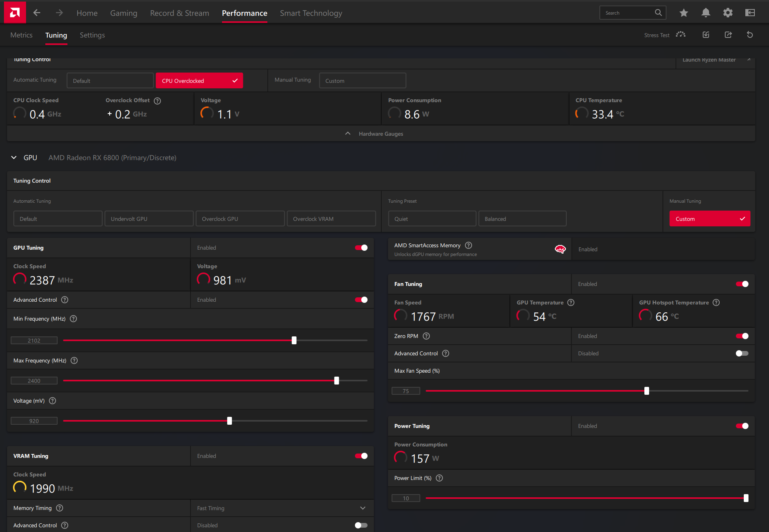
Task: Select CPU Overclocked tuning
Action: 199,80
